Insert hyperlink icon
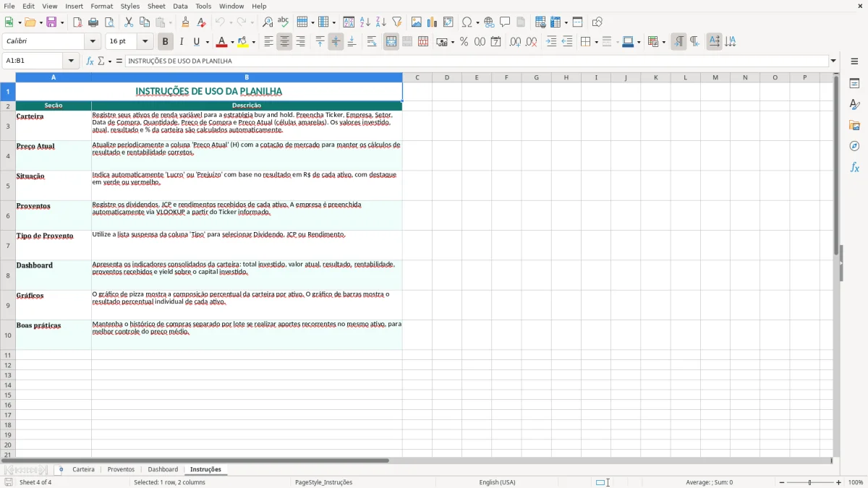 (x=490, y=22)
